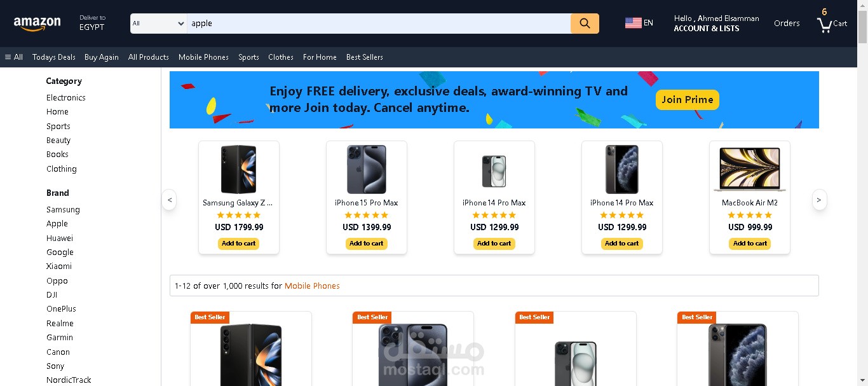Go to previous carousel items arrow
Image resolution: width=868 pixels, height=386 pixels.
tap(169, 200)
